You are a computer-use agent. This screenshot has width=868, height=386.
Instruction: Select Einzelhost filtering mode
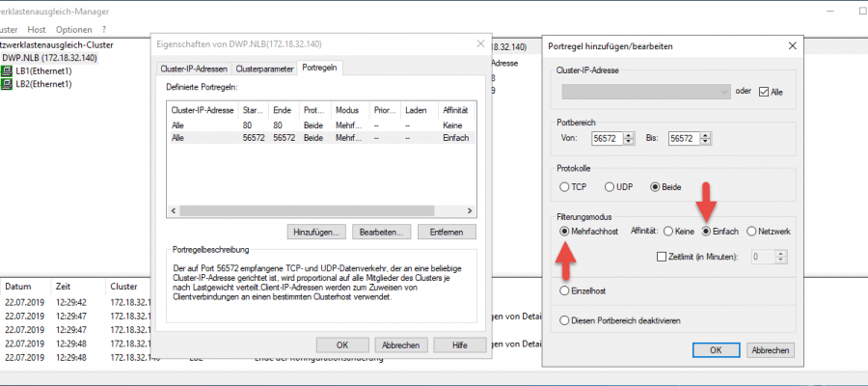click(565, 289)
